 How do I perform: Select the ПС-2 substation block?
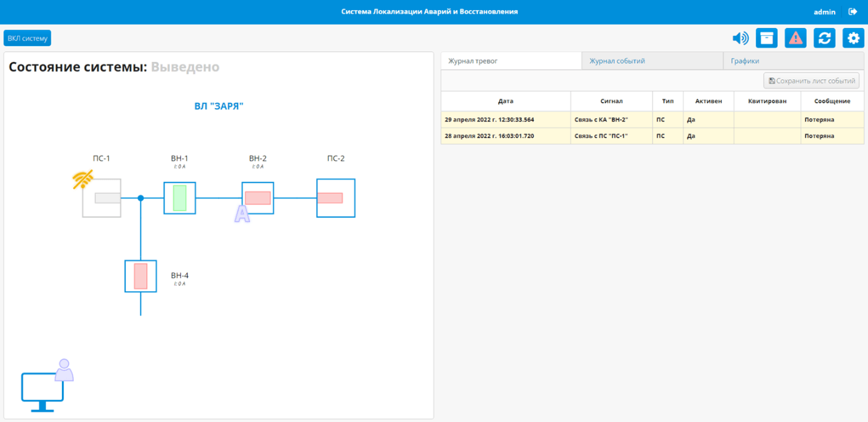pos(336,198)
